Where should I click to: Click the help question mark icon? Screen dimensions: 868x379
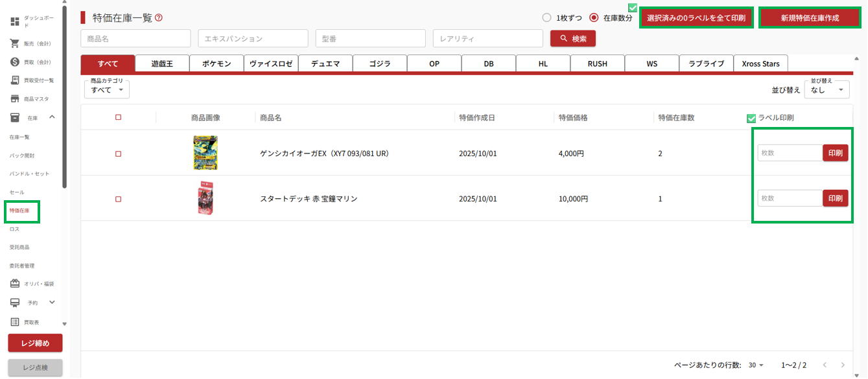(159, 18)
